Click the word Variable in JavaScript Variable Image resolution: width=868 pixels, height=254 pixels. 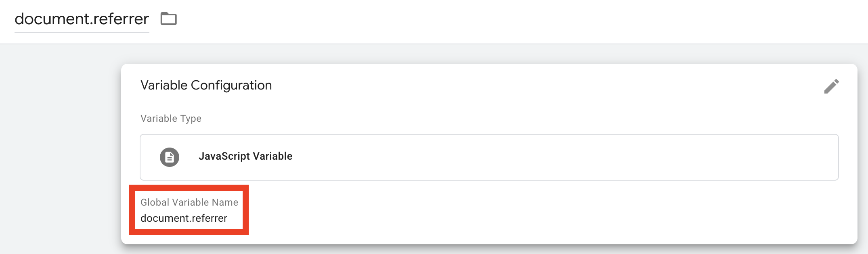click(x=273, y=156)
